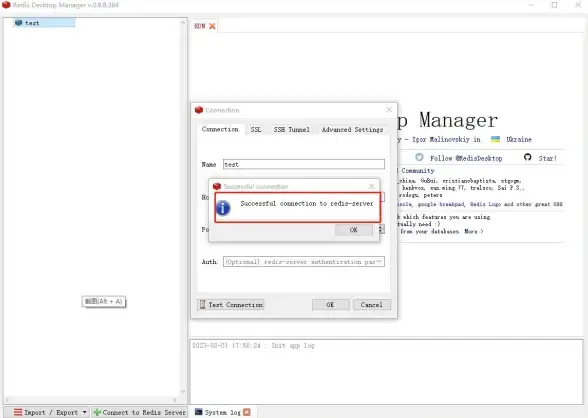Click the blue info icon in dialog

click(223, 208)
